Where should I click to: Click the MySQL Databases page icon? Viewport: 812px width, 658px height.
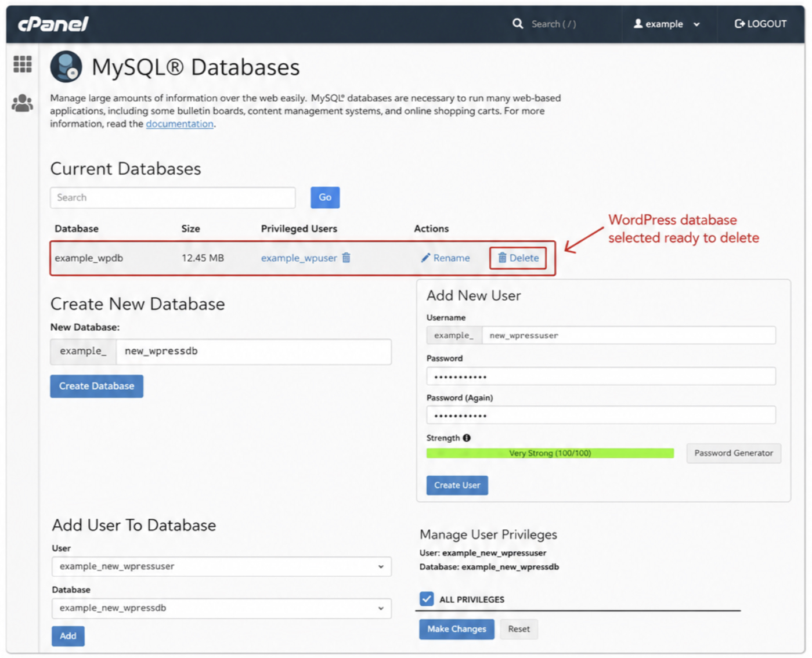[x=66, y=67]
